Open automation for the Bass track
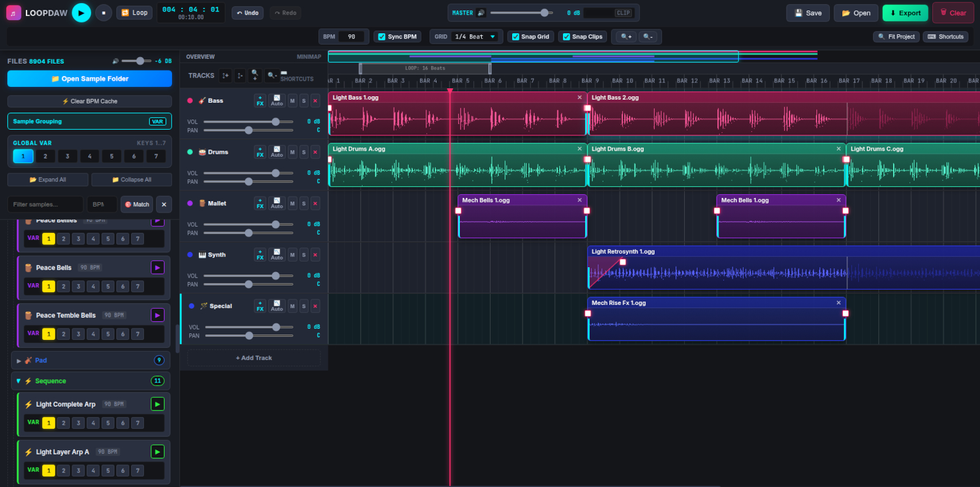The width and height of the screenshot is (980, 487). [277, 101]
